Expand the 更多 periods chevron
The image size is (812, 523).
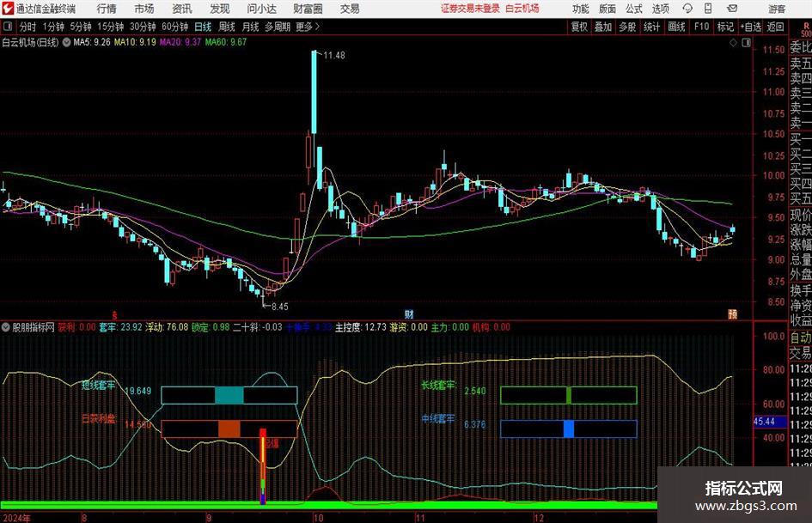coord(308,27)
